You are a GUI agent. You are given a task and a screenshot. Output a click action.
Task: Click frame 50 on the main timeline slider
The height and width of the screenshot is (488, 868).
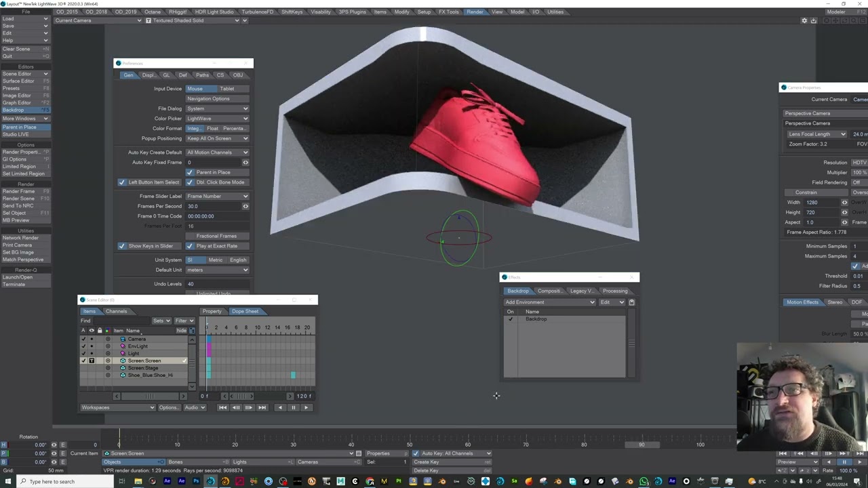[410, 443]
